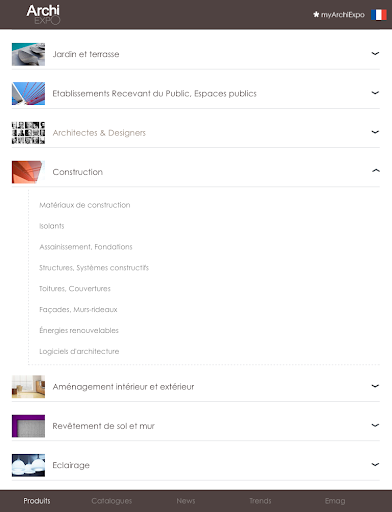Viewport: 392px width, 512px height.
Task: Select the Construction category thumbnail image
Action: (28, 172)
